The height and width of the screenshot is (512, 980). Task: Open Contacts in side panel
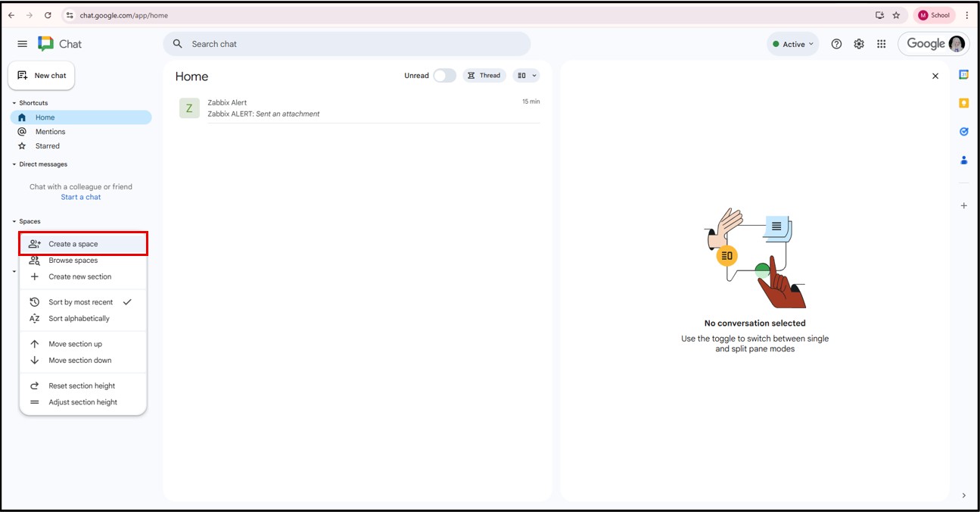coord(963,160)
